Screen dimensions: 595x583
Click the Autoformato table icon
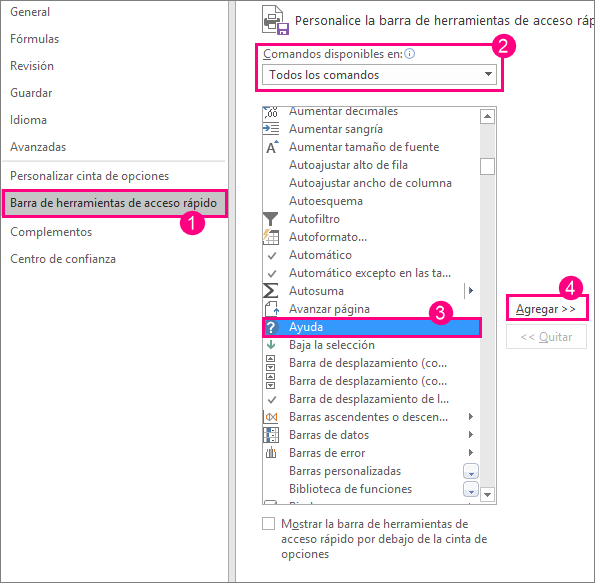[271, 237]
